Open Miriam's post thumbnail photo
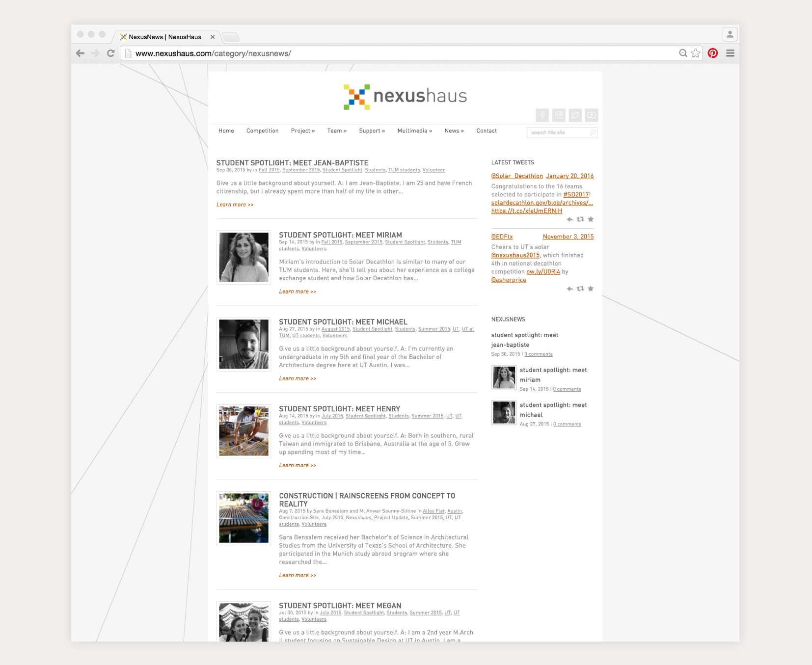Viewport: 812px width, 665px height. [x=244, y=257]
